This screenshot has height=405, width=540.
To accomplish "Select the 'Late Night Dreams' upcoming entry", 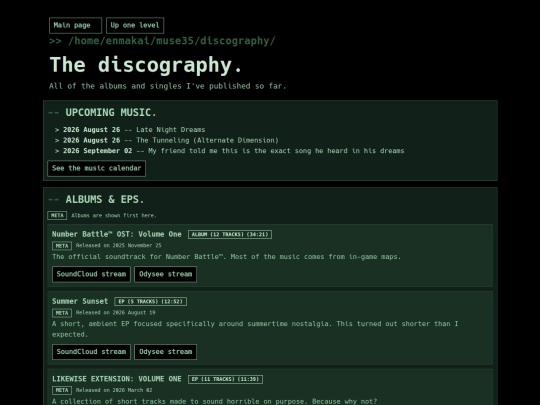I will point(170,130).
